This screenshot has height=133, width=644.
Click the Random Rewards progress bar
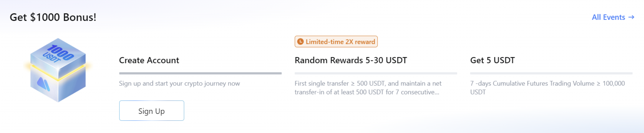point(376,73)
